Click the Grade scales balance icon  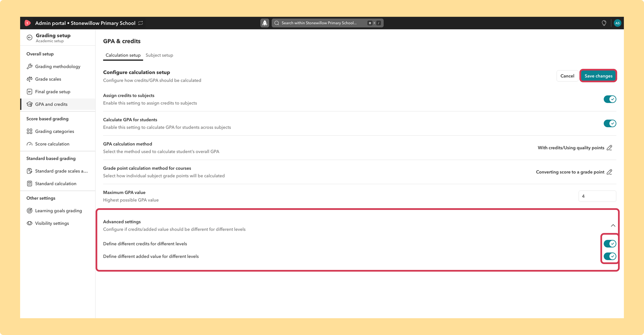[29, 79]
